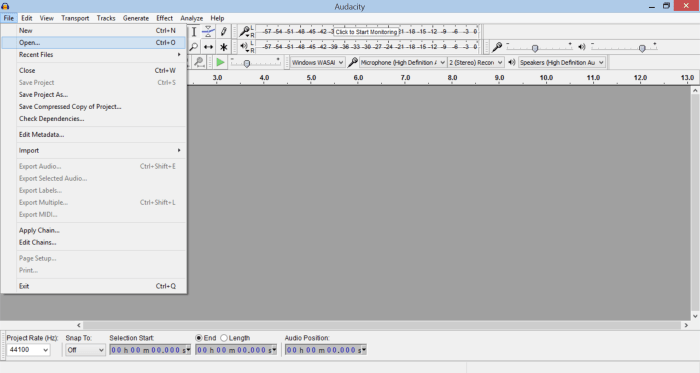Choose Apply Chain...

pos(94,230)
